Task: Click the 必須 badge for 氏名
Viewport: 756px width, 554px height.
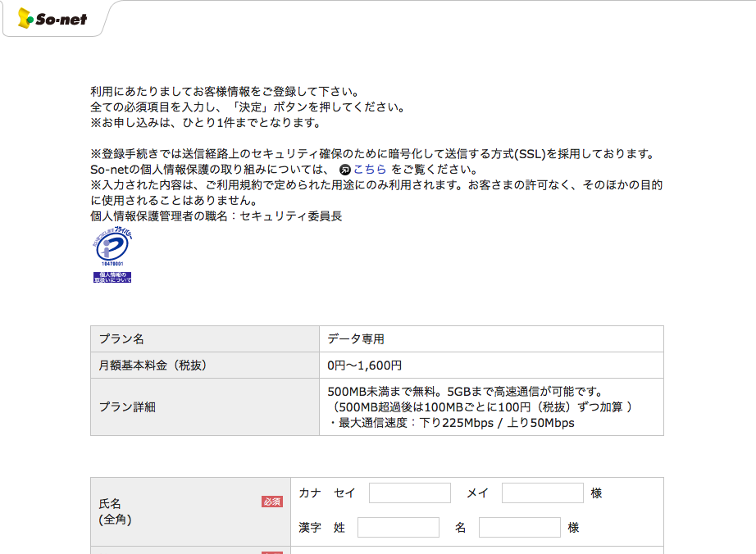Action: click(x=272, y=502)
